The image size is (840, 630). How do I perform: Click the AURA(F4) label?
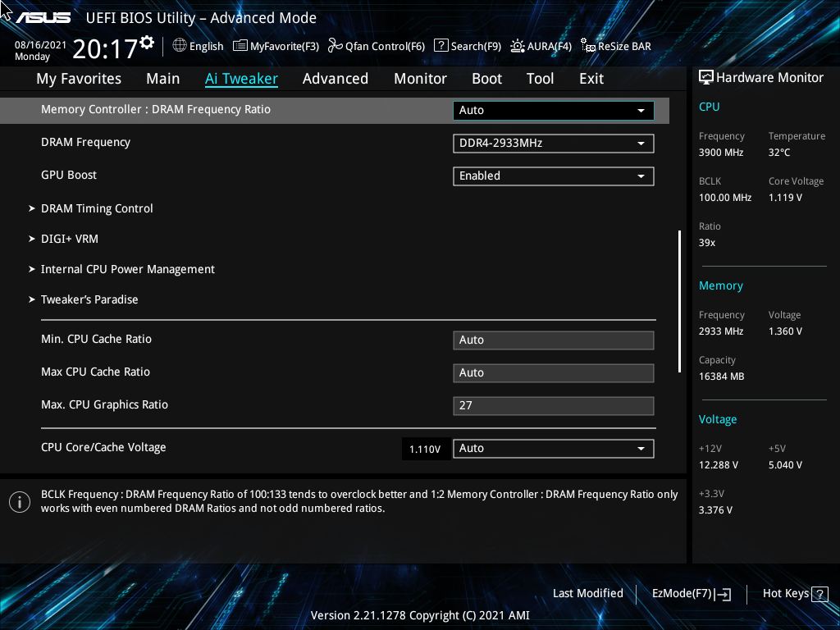pyautogui.click(x=549, y=46)
